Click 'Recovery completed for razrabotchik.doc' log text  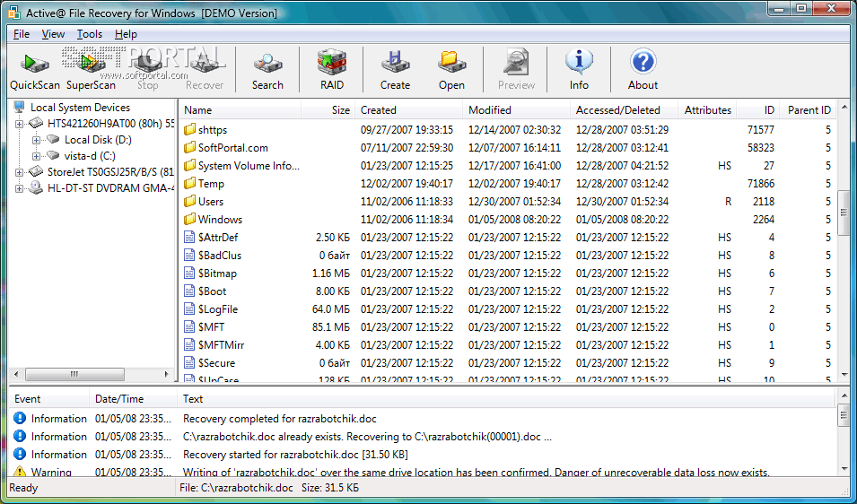tap(280, 419)
